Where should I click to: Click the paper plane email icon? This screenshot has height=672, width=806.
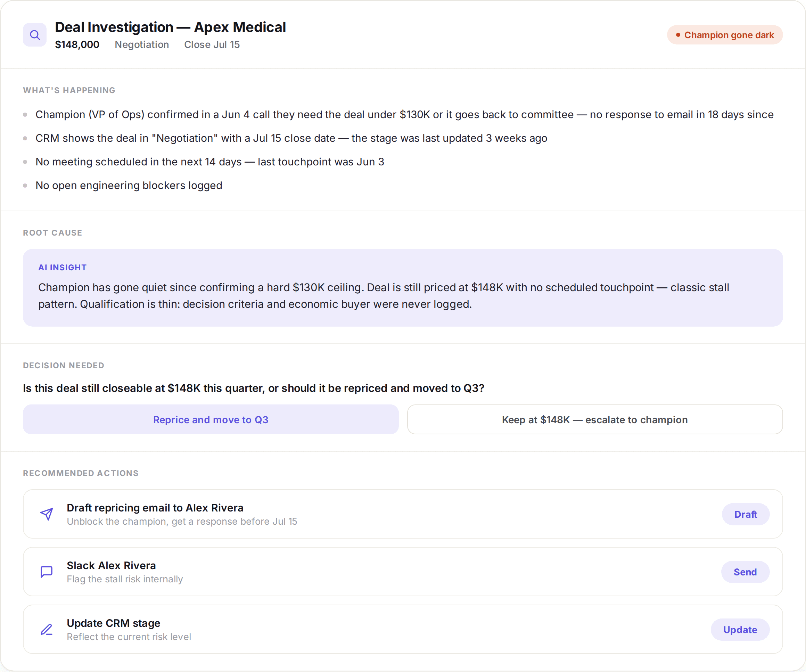click(47, 514)
